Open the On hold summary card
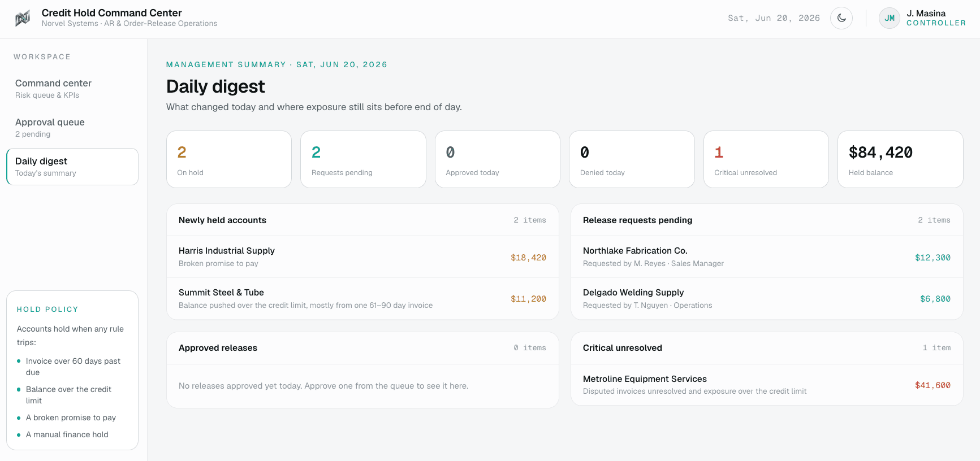This screenshot has height=461, width=980. click(x=229, y=159)
